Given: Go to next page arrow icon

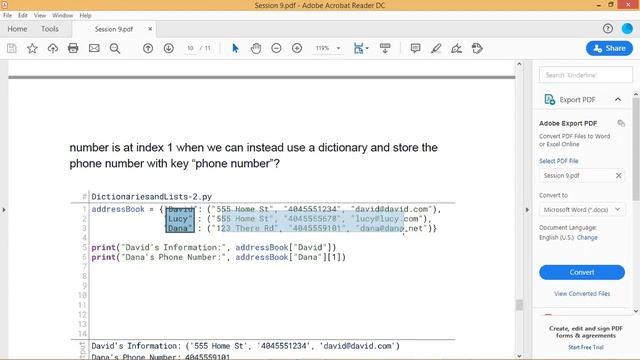Looking at the screenshot, I should pyautogui.click(x=169, y=48).
